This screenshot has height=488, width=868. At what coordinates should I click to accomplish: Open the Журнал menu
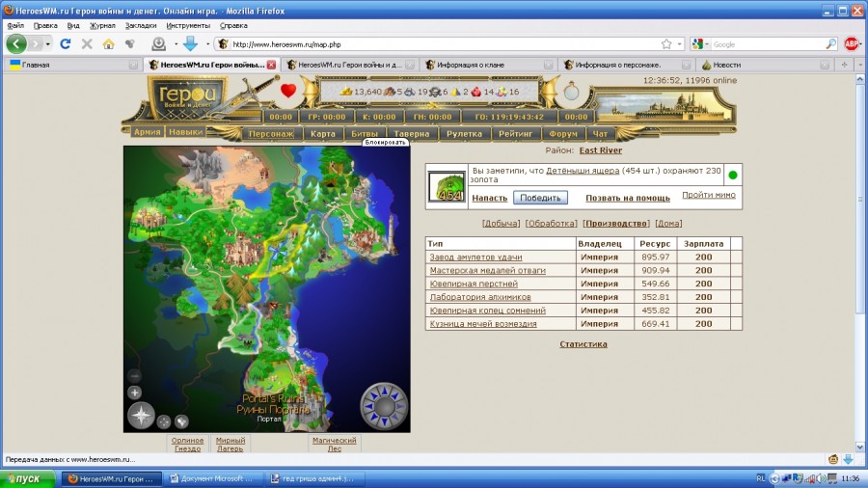click(102, 25)
